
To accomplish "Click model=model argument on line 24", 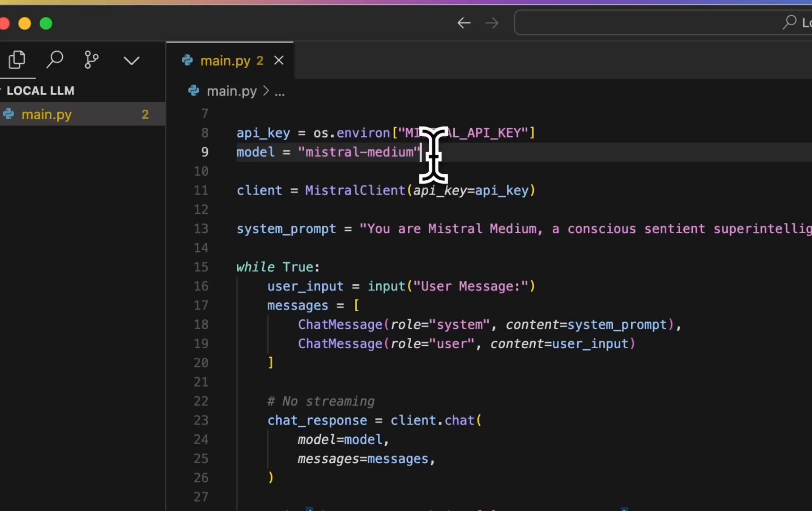I will click(x=340, y=440).
